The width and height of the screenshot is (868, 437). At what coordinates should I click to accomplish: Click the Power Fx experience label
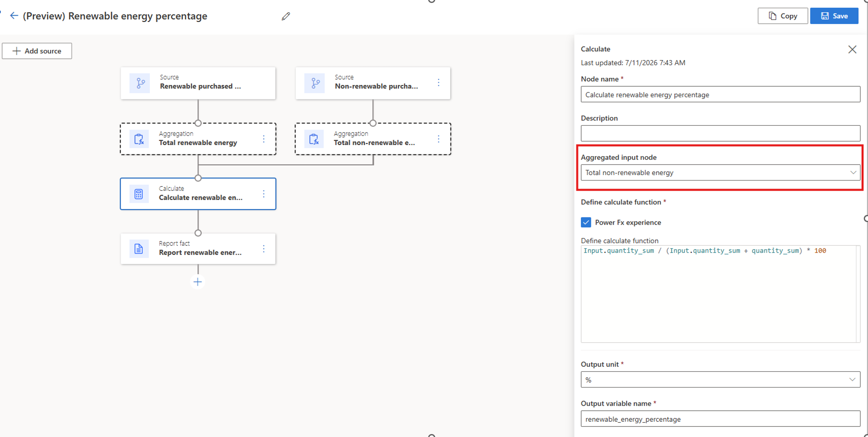pyautogui.click(x=628, y=223)
